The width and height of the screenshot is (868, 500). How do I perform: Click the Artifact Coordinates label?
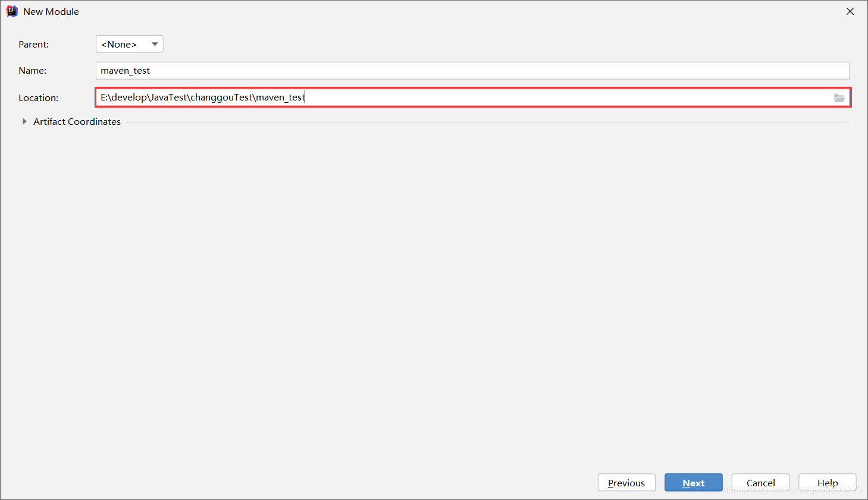pos(77,121)
